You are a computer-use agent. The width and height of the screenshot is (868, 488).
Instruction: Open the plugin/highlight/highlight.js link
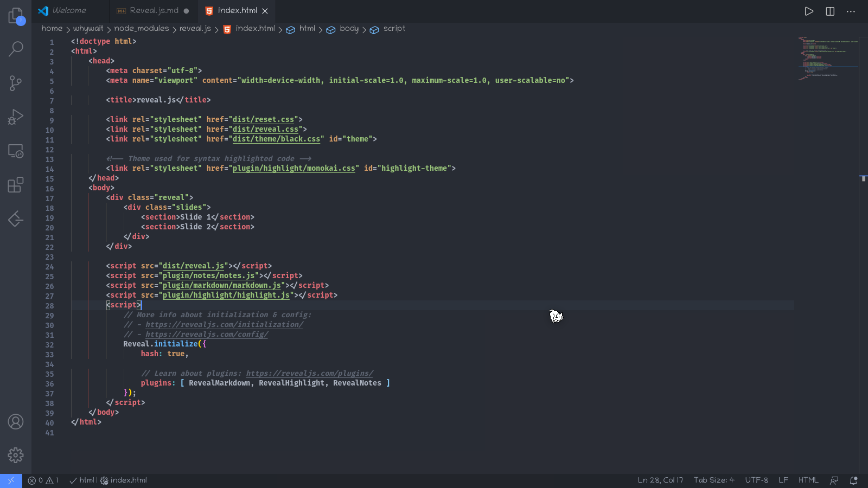coord(226,295)
